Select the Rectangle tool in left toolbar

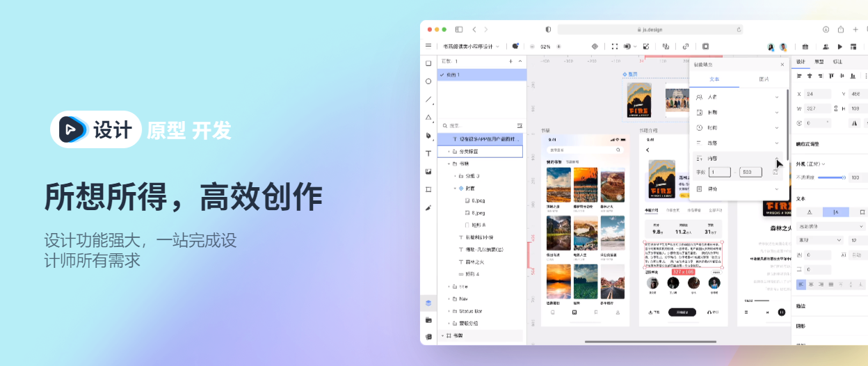(x=428, y=63)
